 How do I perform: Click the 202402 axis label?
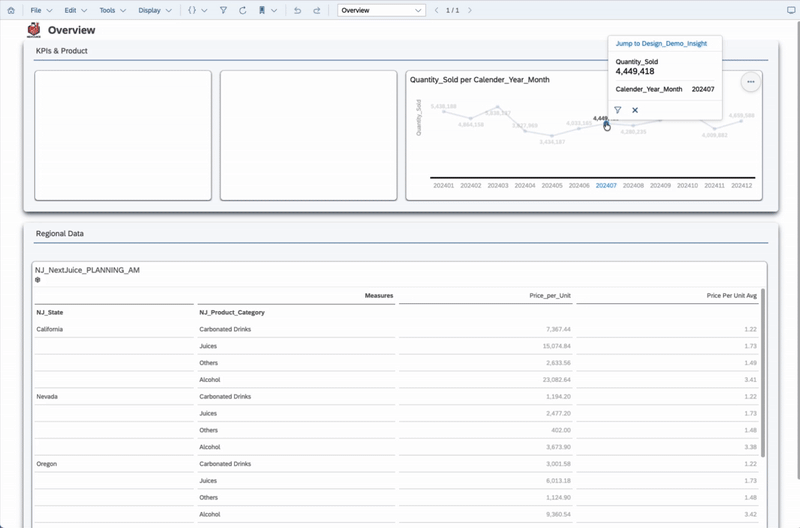click(x=470, y=186)
